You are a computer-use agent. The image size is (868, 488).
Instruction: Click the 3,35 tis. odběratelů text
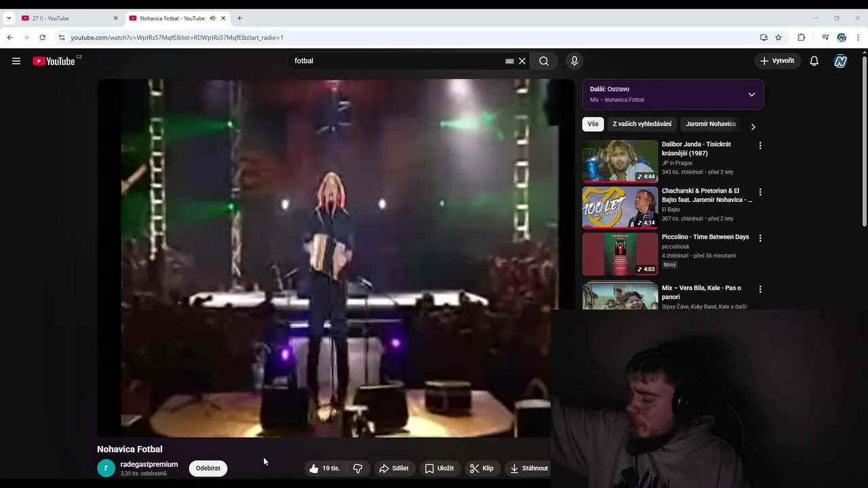point(143,473)
